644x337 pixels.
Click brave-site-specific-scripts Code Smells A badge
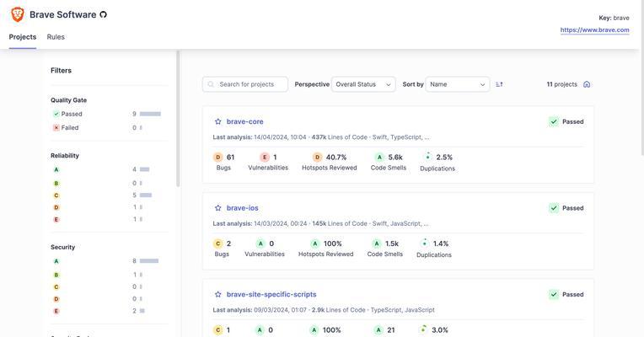[x=378, y=329]
